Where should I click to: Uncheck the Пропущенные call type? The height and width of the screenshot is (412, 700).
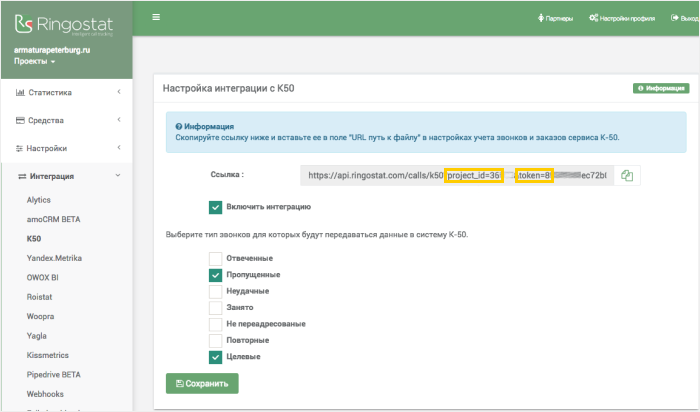215,275
